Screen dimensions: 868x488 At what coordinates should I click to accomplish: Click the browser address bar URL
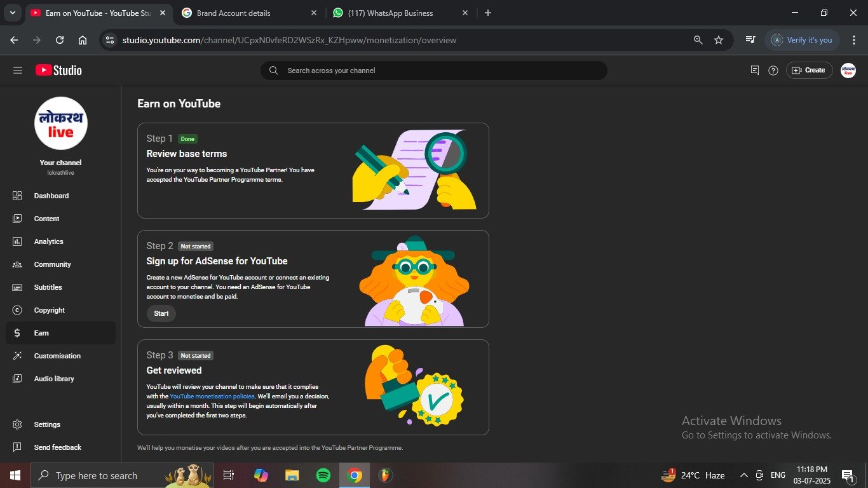289,40
